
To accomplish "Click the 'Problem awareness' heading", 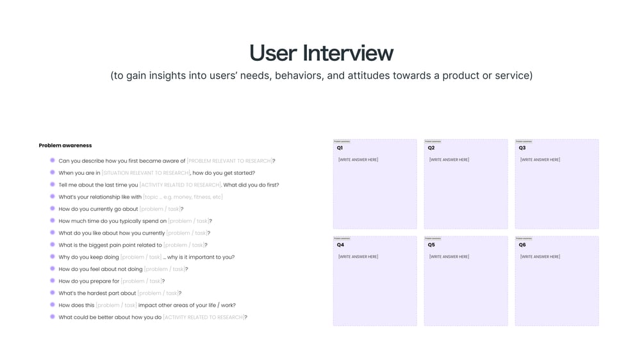I will [65, 145].
